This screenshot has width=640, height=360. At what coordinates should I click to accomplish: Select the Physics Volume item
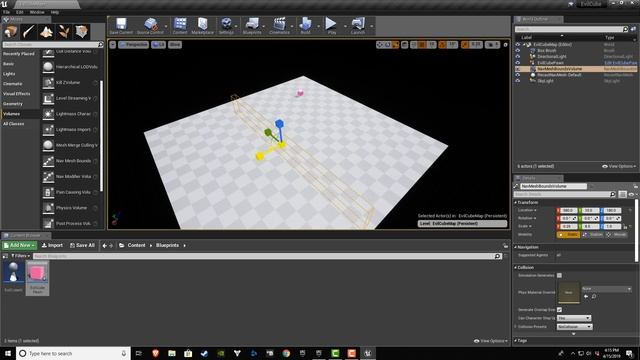coord(70,208)
